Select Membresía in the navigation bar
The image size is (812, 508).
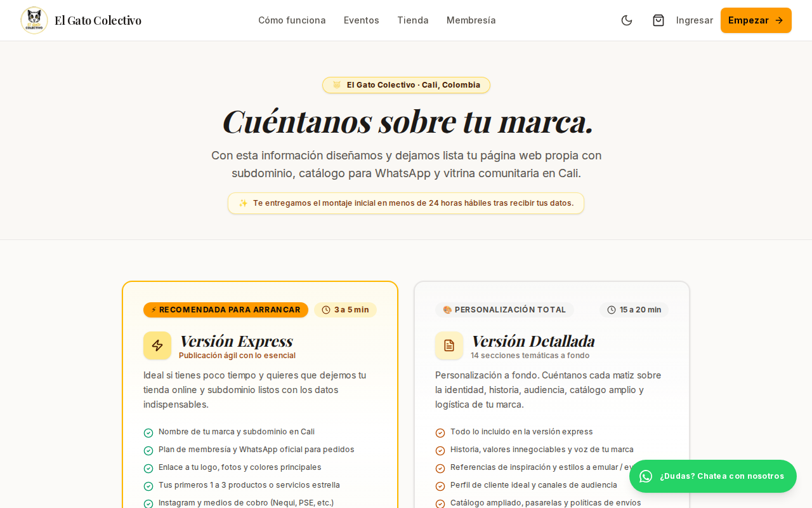pos(471,20)
